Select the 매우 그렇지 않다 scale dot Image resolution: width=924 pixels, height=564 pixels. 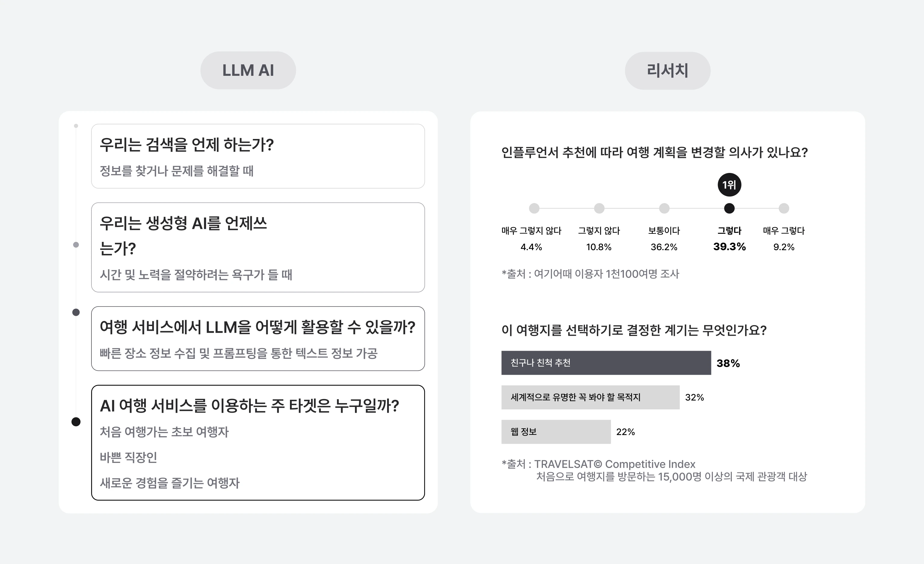click(x=534, y=208)
